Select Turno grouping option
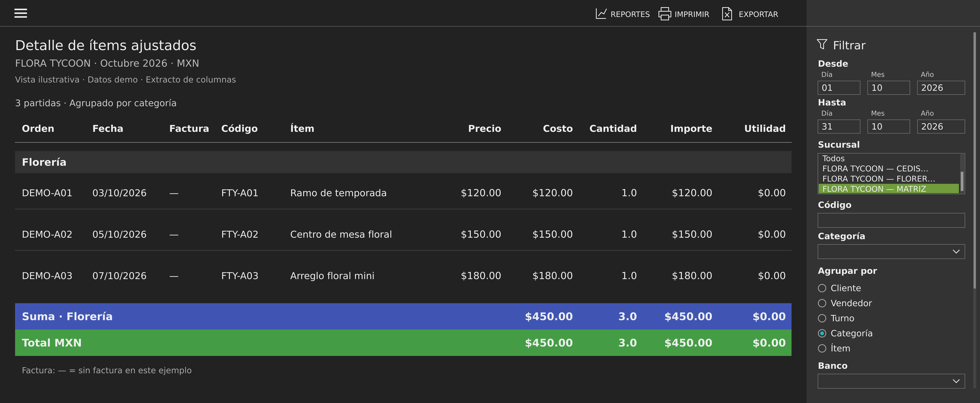The image size is (980, 403). (x=822, y=318)
